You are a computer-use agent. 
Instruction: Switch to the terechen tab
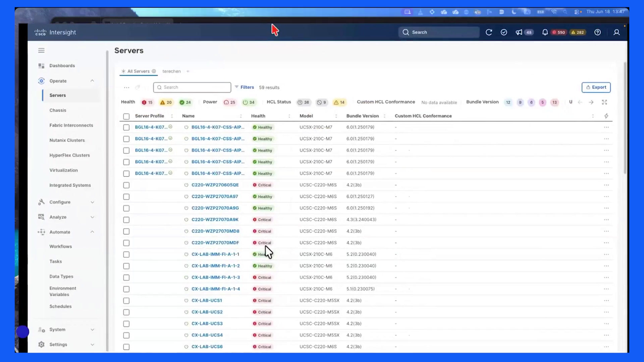171,71
